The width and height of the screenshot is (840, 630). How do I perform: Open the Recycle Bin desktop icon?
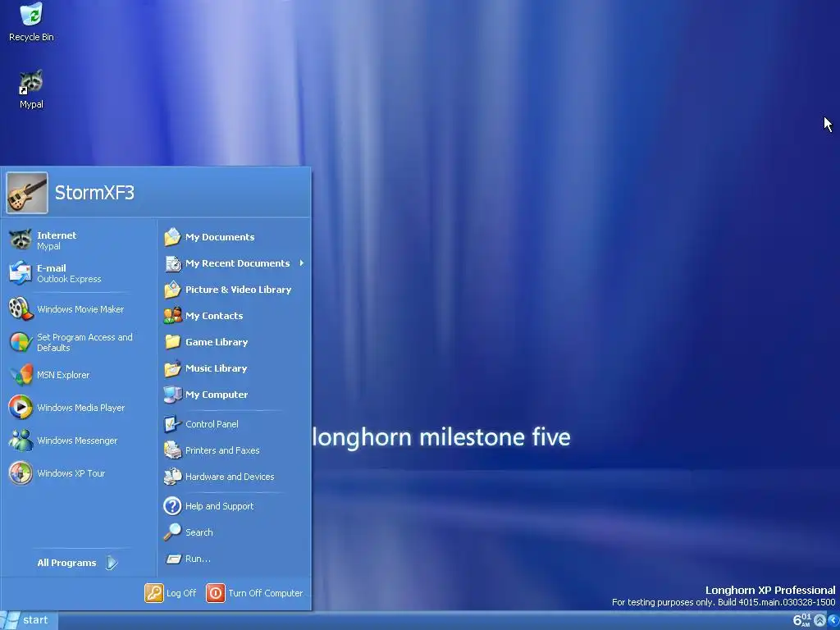(x=31, y=15)
